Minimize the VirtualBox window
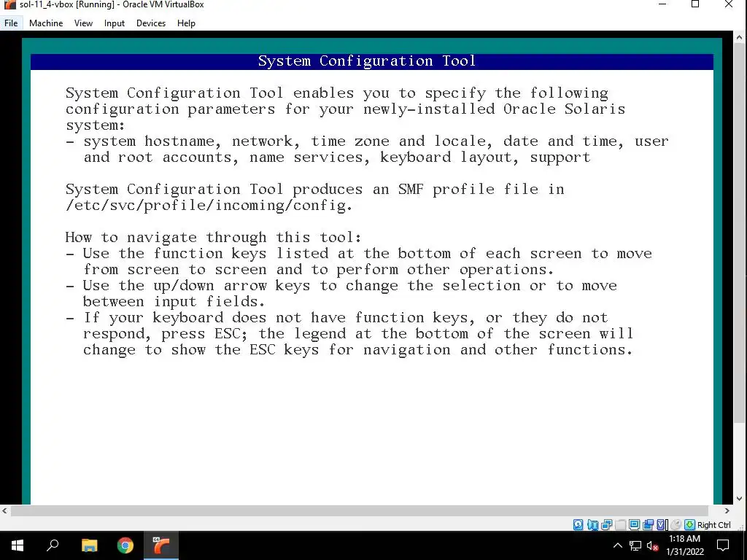The image size is (747, 560). pyautogui.click(x=662, y=5)
